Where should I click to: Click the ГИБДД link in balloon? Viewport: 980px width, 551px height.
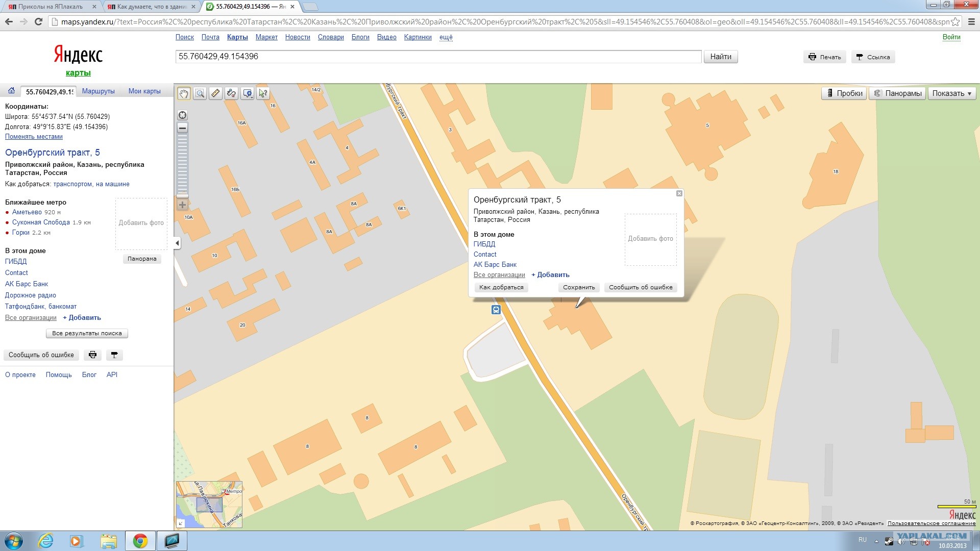point(484,244)
